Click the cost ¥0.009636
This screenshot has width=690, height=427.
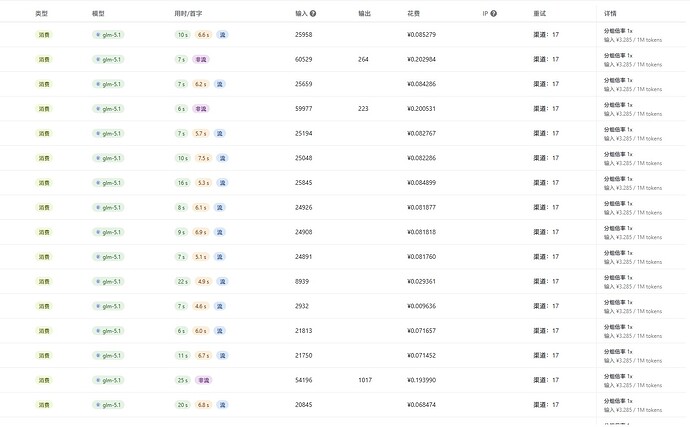click(x=422, y=306)
